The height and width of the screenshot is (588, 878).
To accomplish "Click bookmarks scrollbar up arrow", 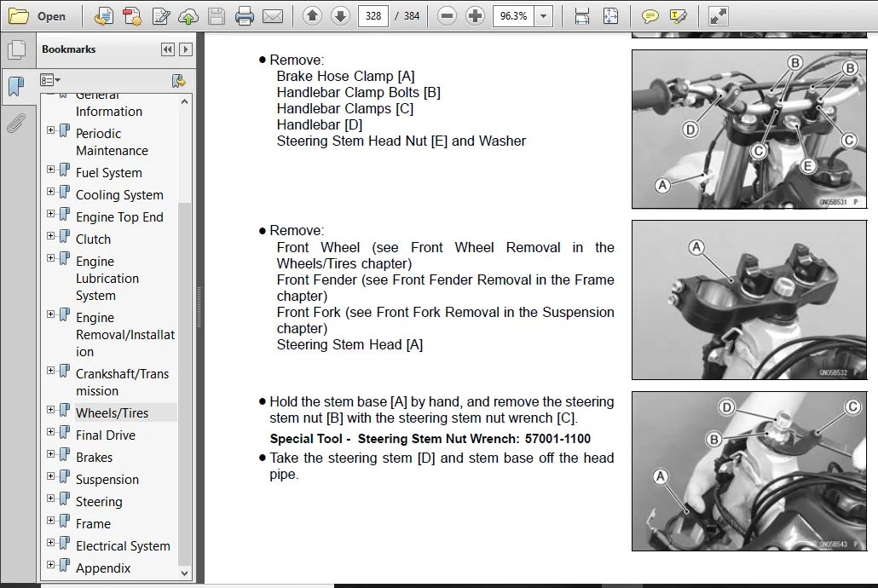I will (x=184, y=102).
